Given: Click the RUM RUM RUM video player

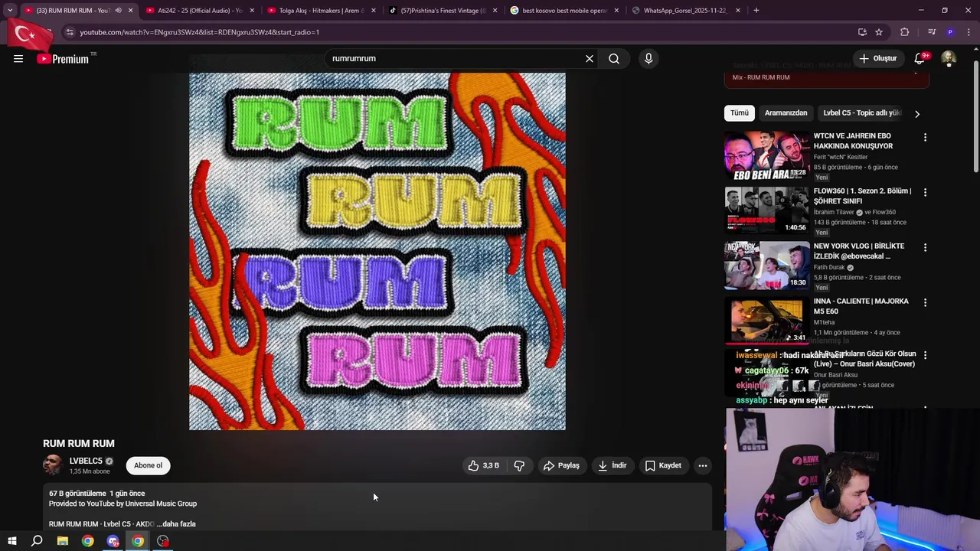Looking at the screenshot, I should coord(377,251).
